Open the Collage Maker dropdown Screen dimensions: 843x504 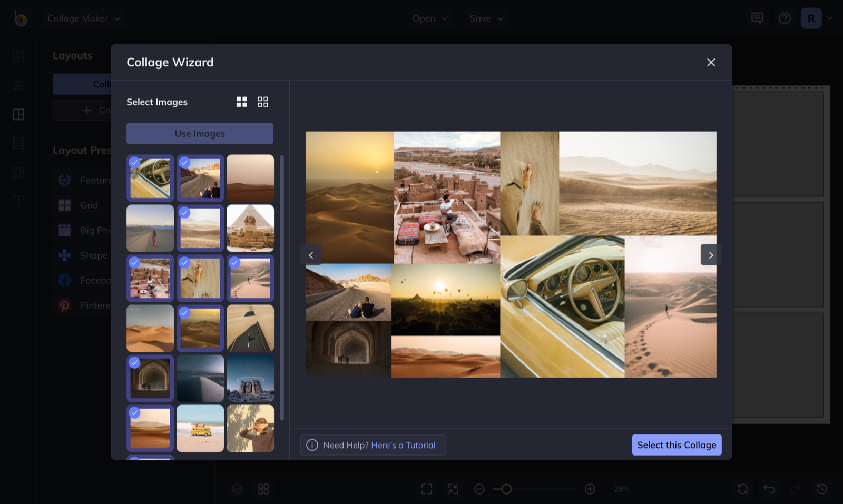[84, 18]
